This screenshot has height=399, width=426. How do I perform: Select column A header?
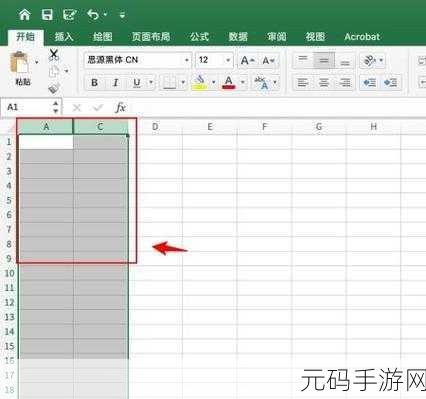coord(46,127)
